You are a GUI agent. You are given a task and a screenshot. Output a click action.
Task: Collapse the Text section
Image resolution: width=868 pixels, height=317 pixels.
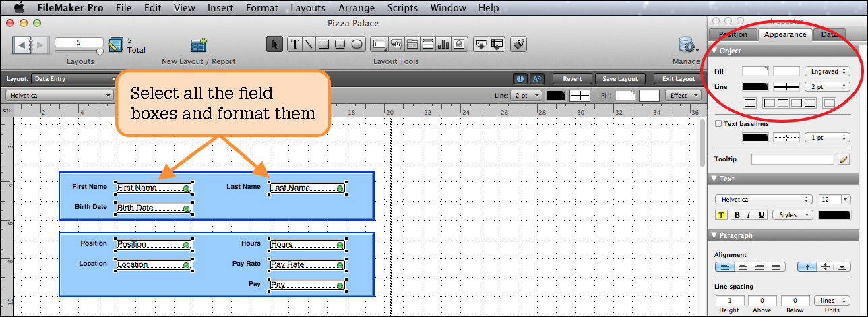coord(714,179)
